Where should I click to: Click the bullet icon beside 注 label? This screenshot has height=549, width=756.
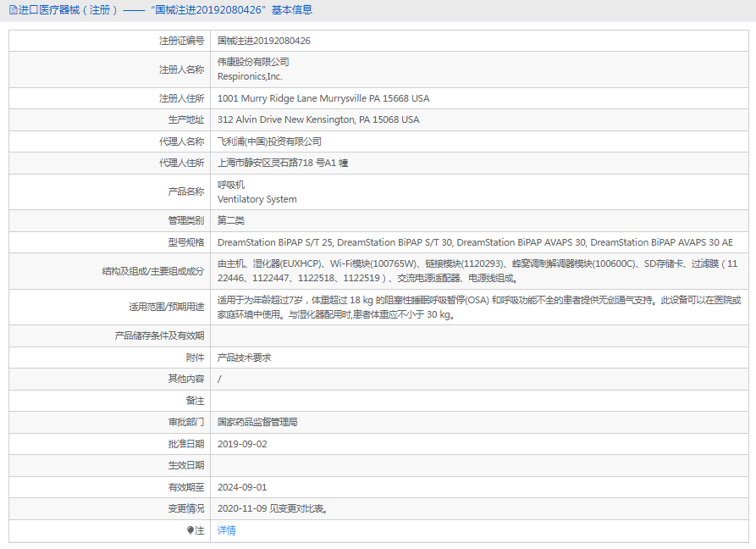click(190, 530)
